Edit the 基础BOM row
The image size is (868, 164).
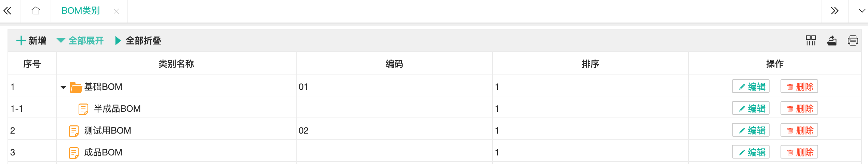coord(750,86)
